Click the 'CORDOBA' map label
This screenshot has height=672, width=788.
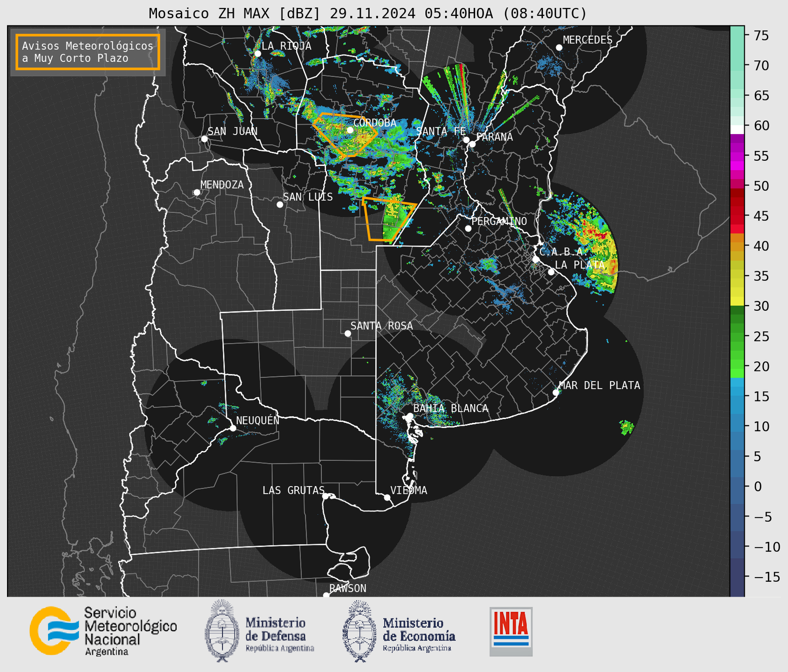[375, 123]
